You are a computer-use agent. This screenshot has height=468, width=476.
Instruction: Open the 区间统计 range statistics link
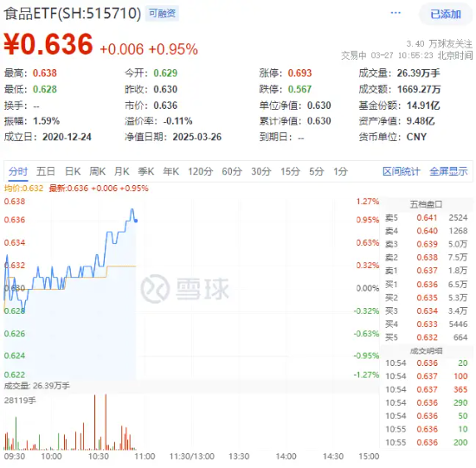[x=402, y=171]
